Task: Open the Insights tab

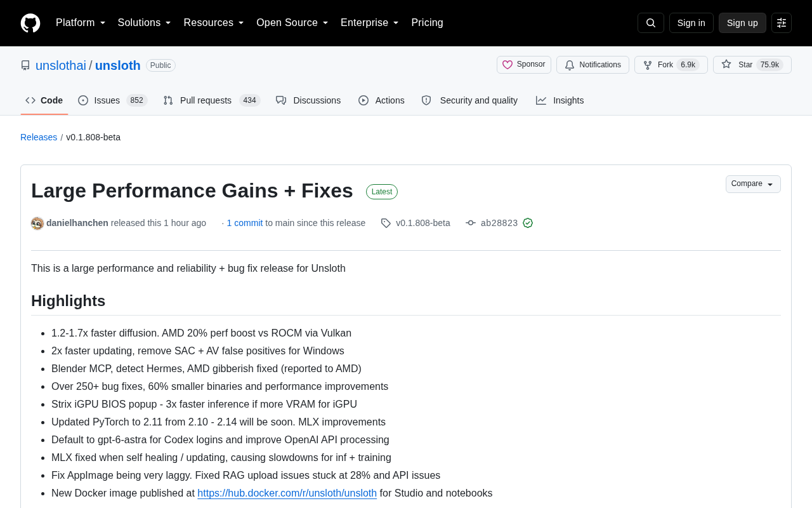Action: (560, 100)
